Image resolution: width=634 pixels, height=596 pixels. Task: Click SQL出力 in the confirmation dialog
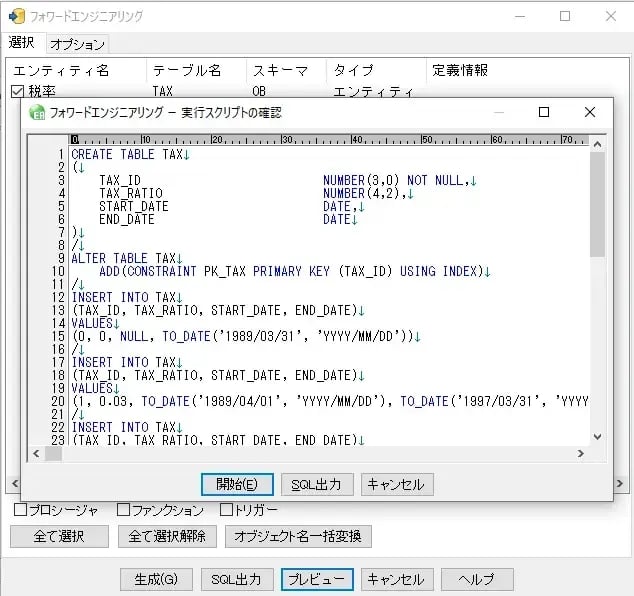pos(316,484)
